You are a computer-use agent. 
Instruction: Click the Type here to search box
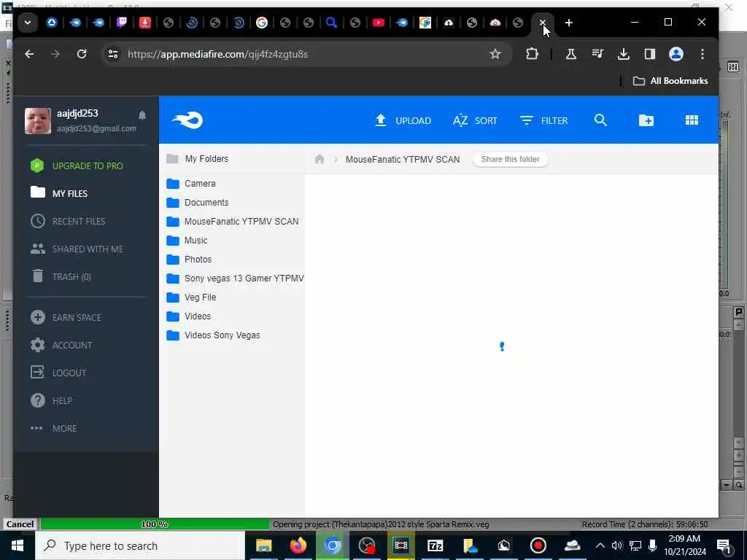tap(140, 545)
